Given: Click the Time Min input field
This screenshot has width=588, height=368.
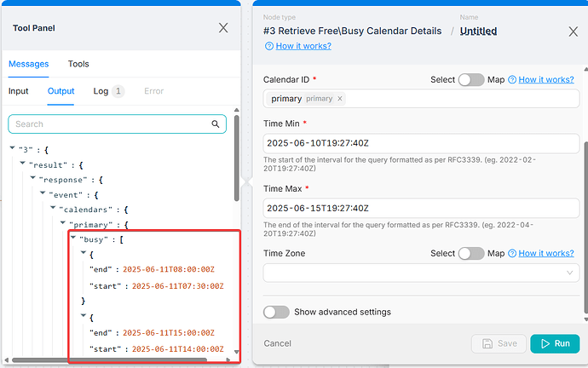Looking at the screenshot, I should [x=421, y=144].
